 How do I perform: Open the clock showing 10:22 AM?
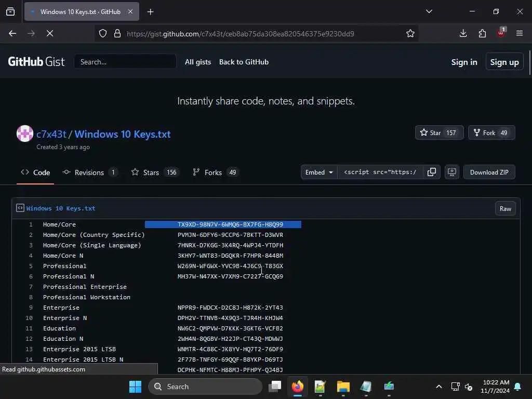pos(495,387)
